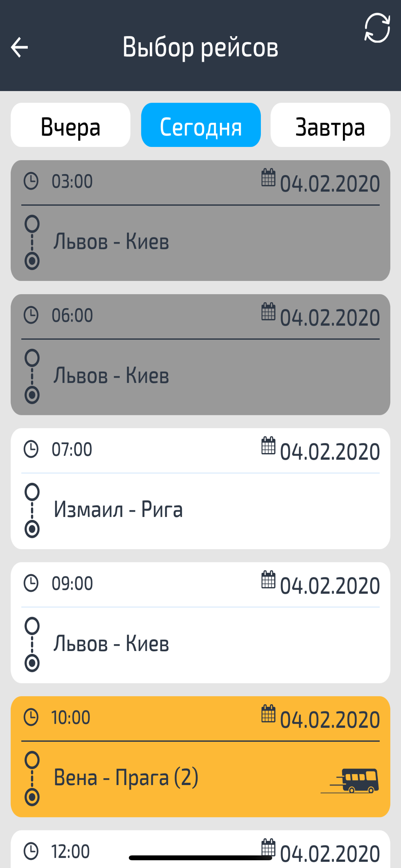
Task: Open the 09:00 Львов - Киев trip
Action: pos(200,623)
